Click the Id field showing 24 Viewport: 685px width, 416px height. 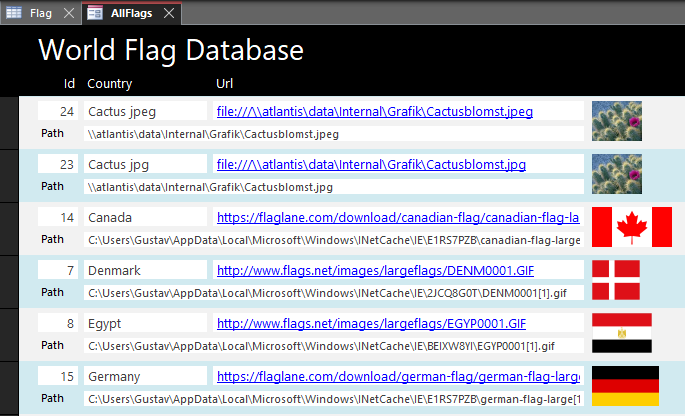58,111
